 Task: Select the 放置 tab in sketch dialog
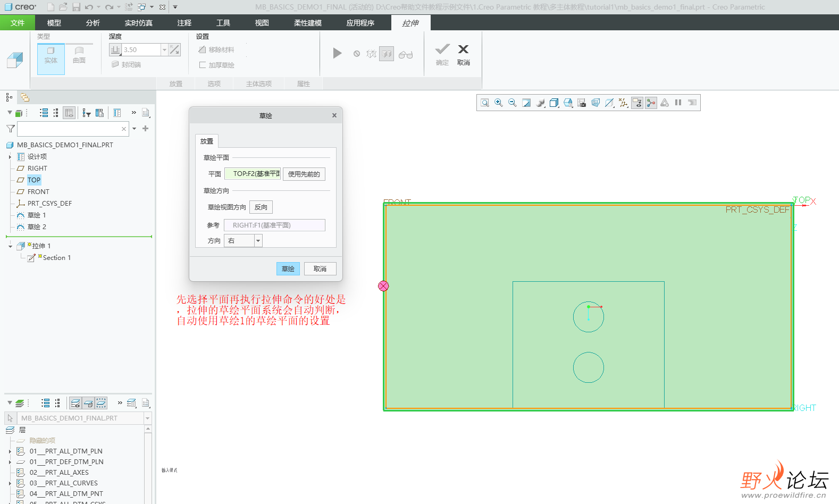[x=207, y=141]
